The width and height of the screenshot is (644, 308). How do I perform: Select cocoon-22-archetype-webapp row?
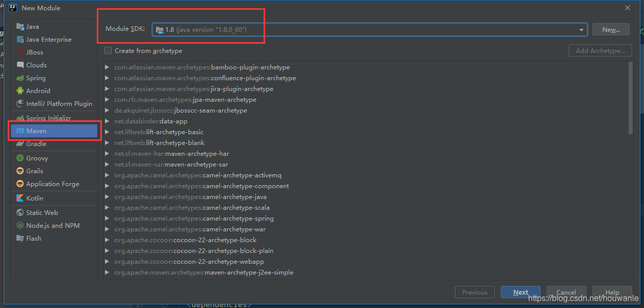click(x=365, y=262)
